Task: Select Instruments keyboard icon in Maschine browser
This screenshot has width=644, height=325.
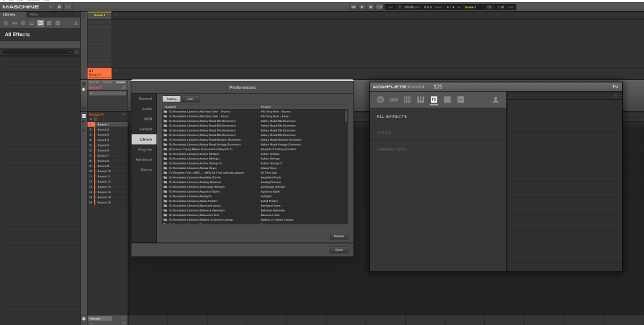Action: tap(32, 23)
